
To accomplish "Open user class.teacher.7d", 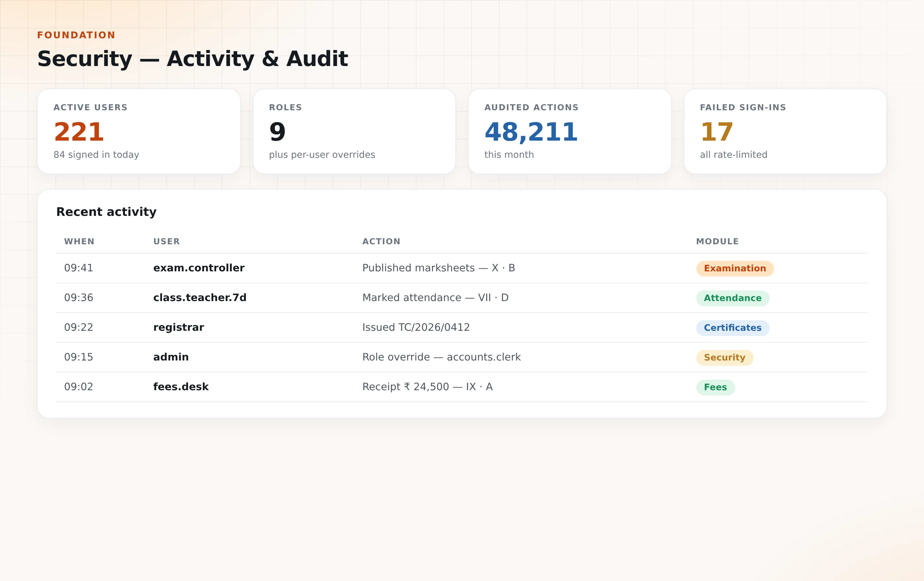I will pos(200,297).
